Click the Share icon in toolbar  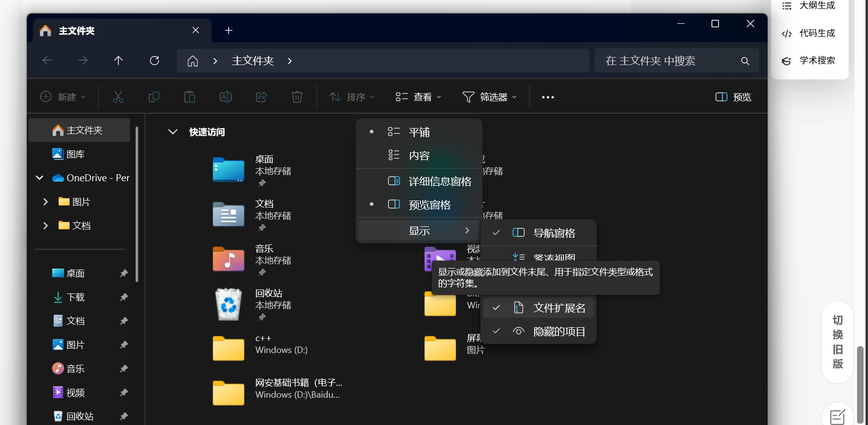tap(261, 97)
